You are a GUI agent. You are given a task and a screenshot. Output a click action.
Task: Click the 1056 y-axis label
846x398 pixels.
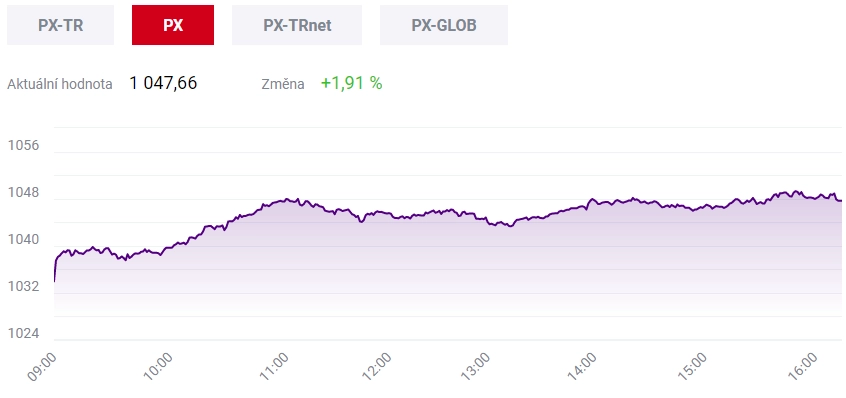24,146
